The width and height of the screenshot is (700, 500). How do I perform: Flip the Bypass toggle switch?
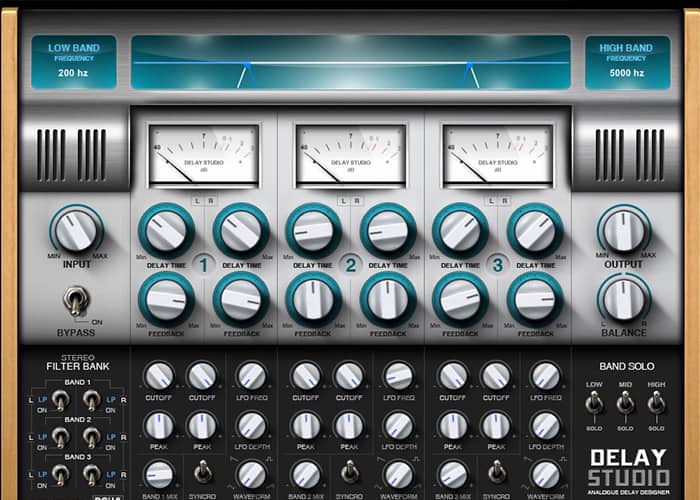tap(76, 300)
